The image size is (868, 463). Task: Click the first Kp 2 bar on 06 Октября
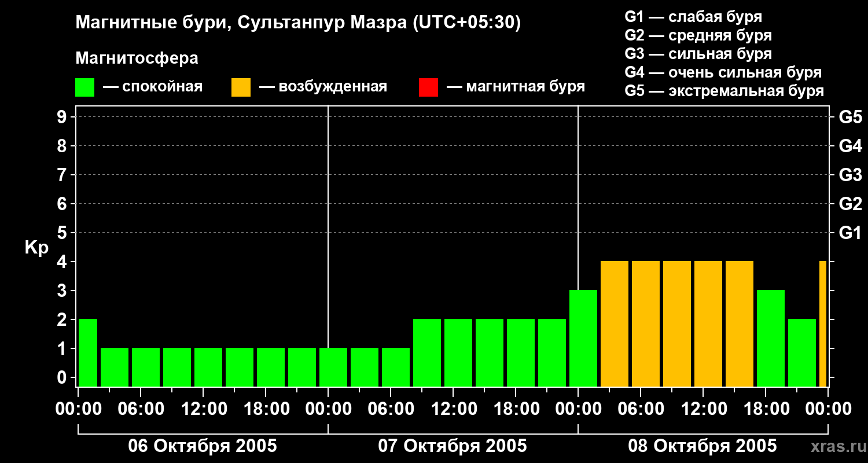(88, 352)
